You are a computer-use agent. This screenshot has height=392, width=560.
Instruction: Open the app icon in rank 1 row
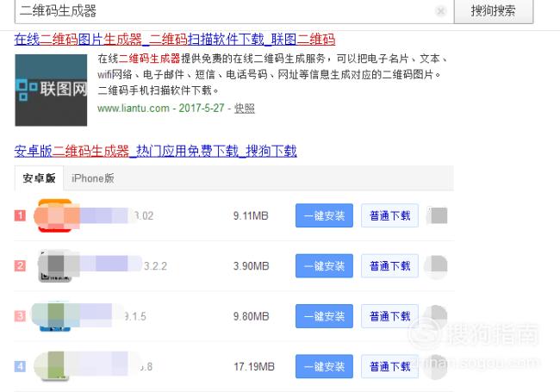[x=54, y=215]
